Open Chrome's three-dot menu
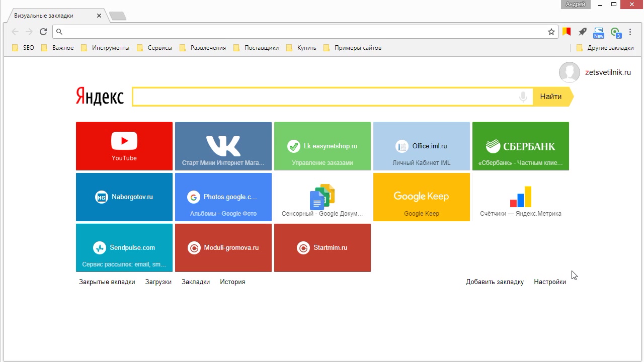The width and height of the screenshot is (644, 362). (x=630, y=32)
